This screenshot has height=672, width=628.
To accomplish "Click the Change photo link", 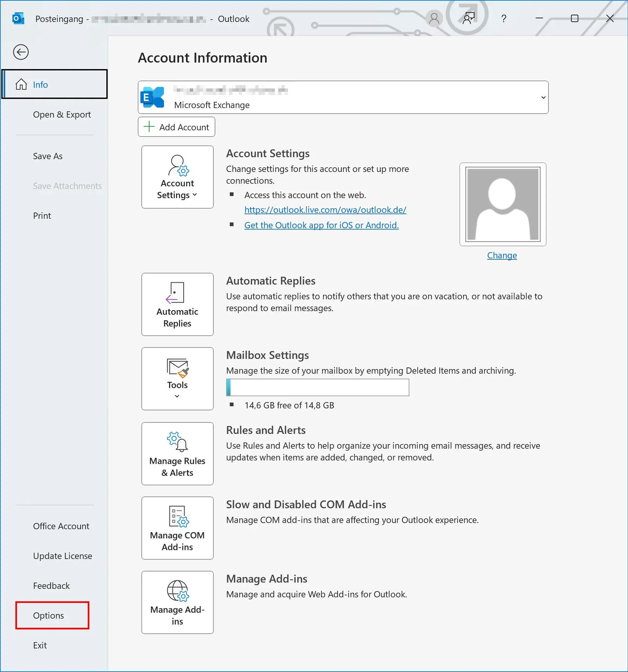I will (x=502, y=255).
